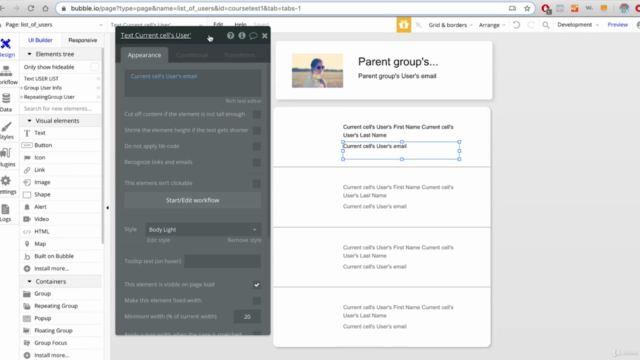Image resolution: width=640 pixels, height=360 pixels.
Task: Open the editor search magnifier
Action: [x=546, y=25]
